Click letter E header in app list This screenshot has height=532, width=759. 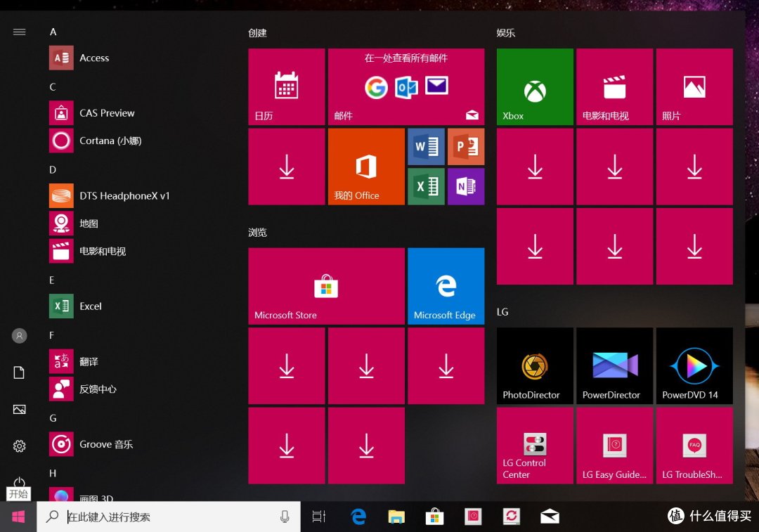(52, 280)
